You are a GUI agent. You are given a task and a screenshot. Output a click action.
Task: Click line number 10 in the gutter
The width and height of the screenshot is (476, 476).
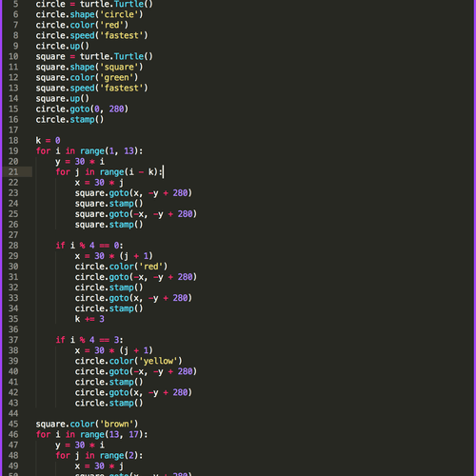click(13, 56)
